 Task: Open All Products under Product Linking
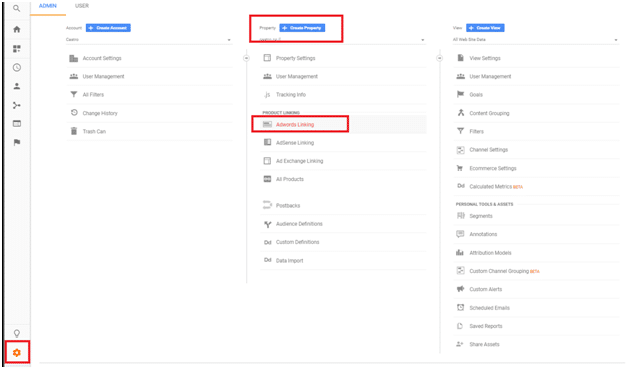pyautogui.click(x=343, y=179)
